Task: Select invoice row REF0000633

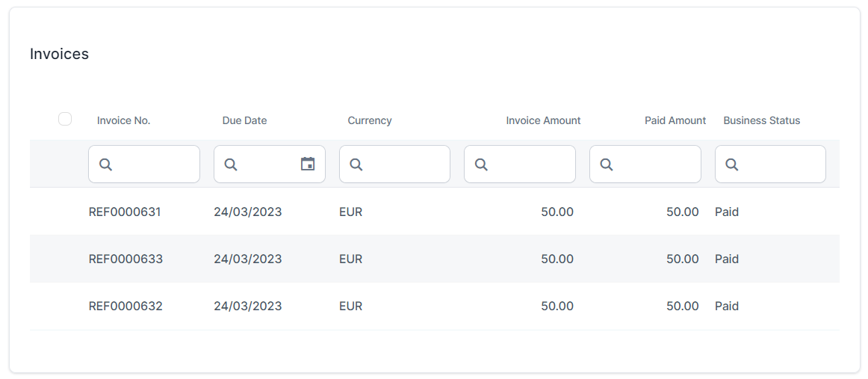Action: [x=125, y=259]
